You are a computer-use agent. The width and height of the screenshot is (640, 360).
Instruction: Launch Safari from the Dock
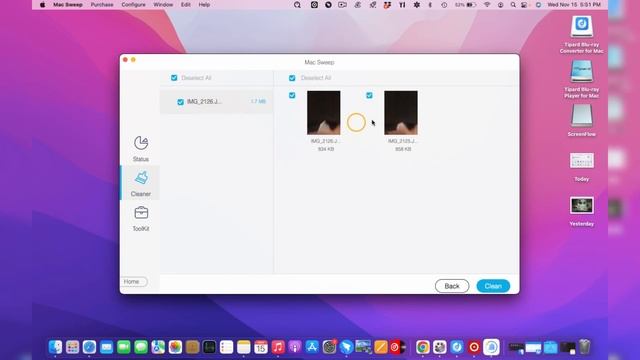pyautogui.click(x=89, y=347)
